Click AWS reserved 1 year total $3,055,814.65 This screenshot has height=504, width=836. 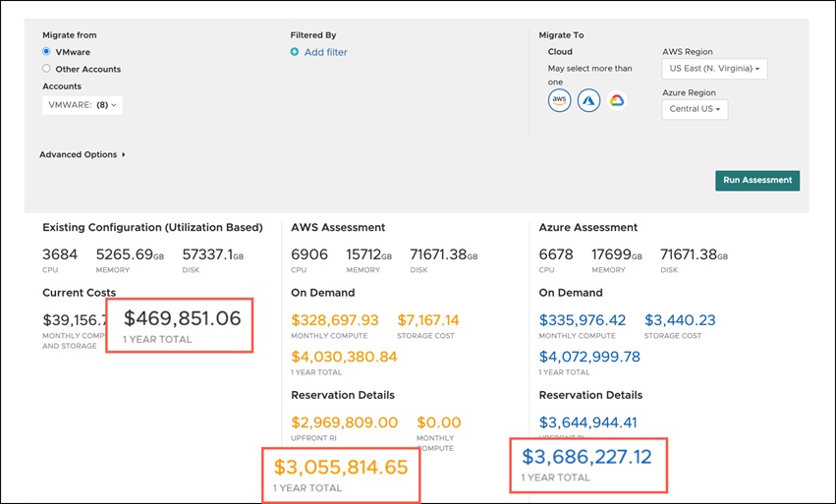341,468
